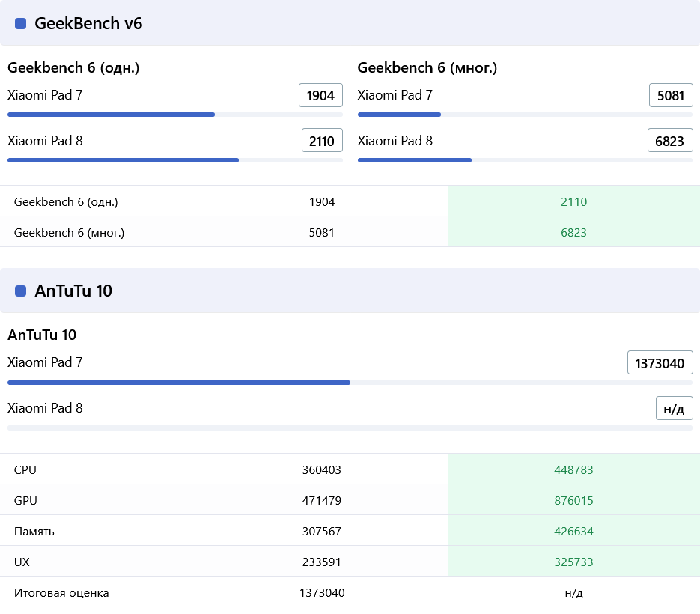Viewport: 700px width, 614px height.
Task: Click the Xiaomi Pad 8 multi-core progress bar
Action: tap(525, 160)
